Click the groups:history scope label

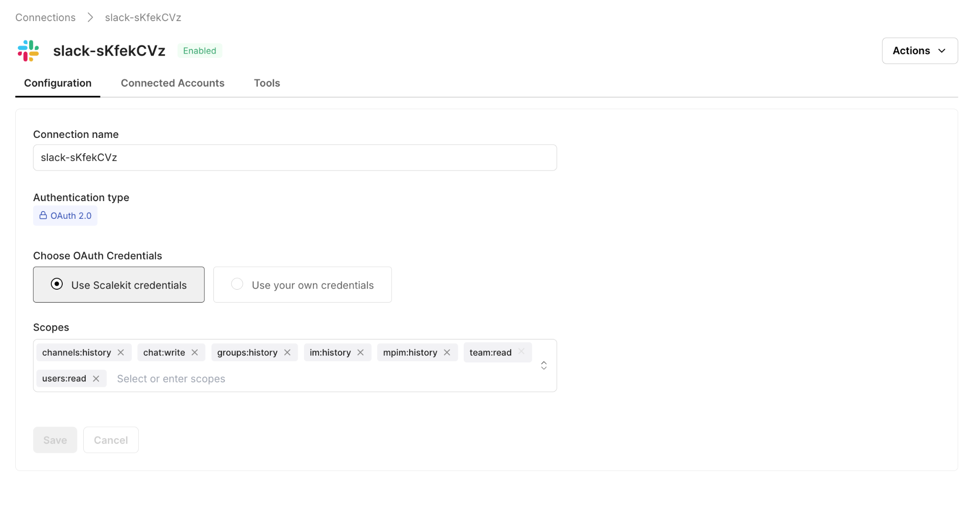pyautogui.click(x=247, y=352)
